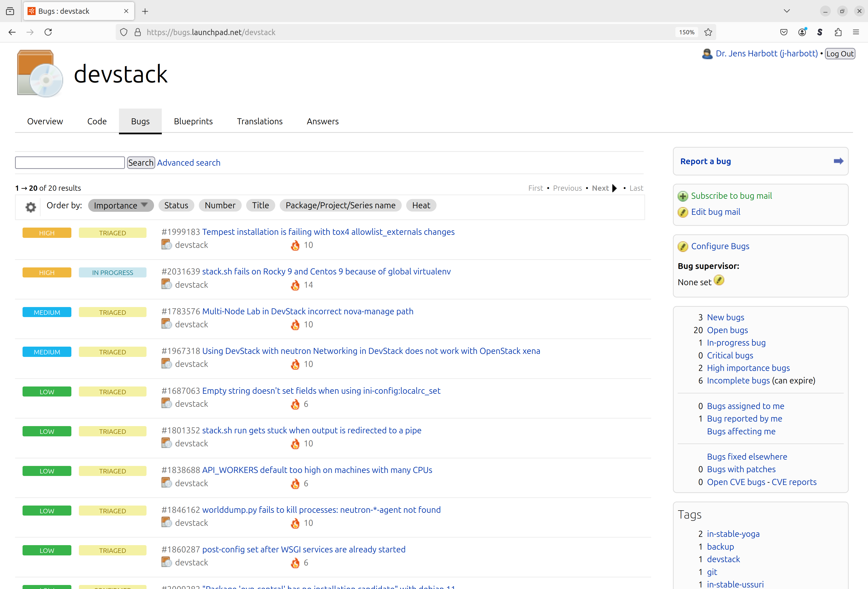This screenshot has height=589, width=868.
Task: Click the devstack project logo icon
Action: point(40,74)
